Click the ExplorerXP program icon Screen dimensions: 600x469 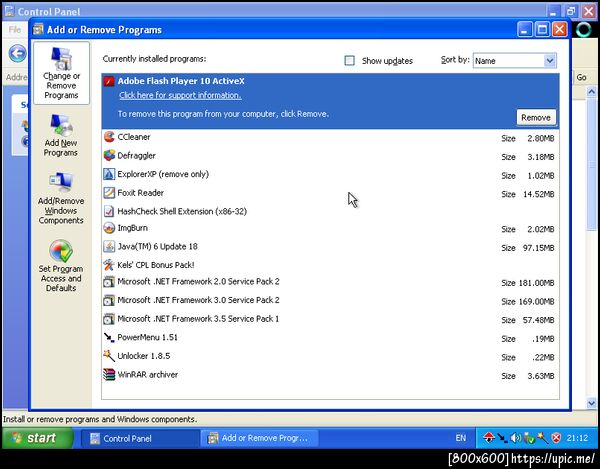pos(109,174)
